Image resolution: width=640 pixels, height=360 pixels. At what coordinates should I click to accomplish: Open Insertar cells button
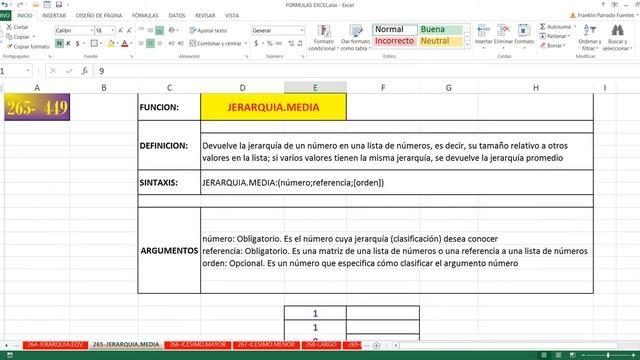[x=484, y=36]
